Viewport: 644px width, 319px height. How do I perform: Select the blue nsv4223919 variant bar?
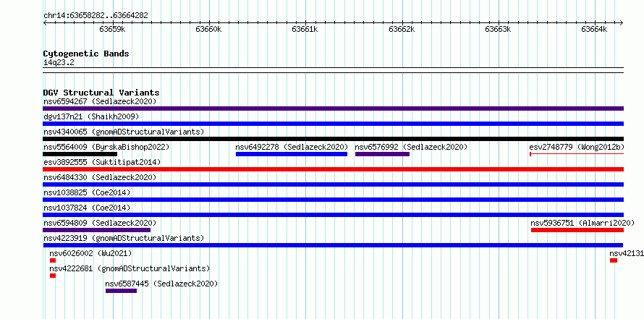[x=333, y=245]
